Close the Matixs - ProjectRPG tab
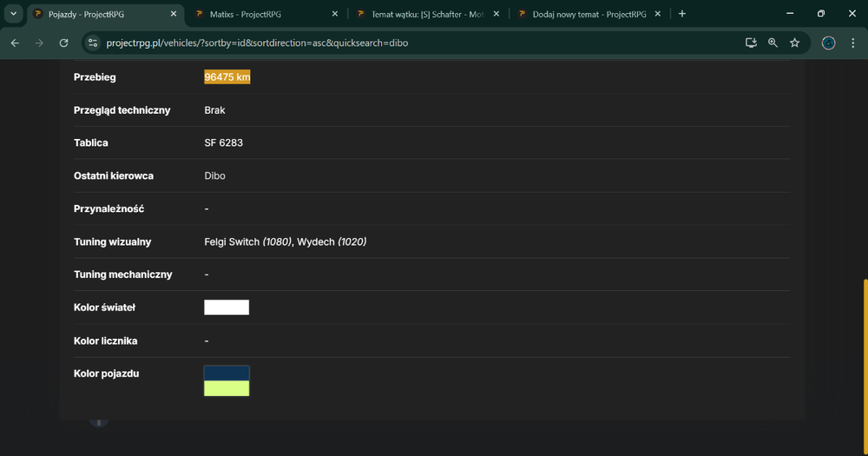Viewport: 868px width, 456px height. pos(335,14)
